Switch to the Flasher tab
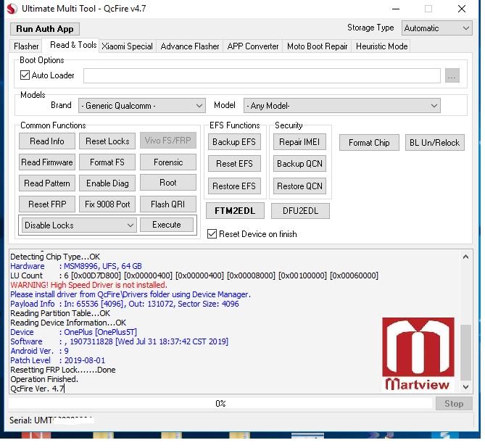 [x=26, y=46]
